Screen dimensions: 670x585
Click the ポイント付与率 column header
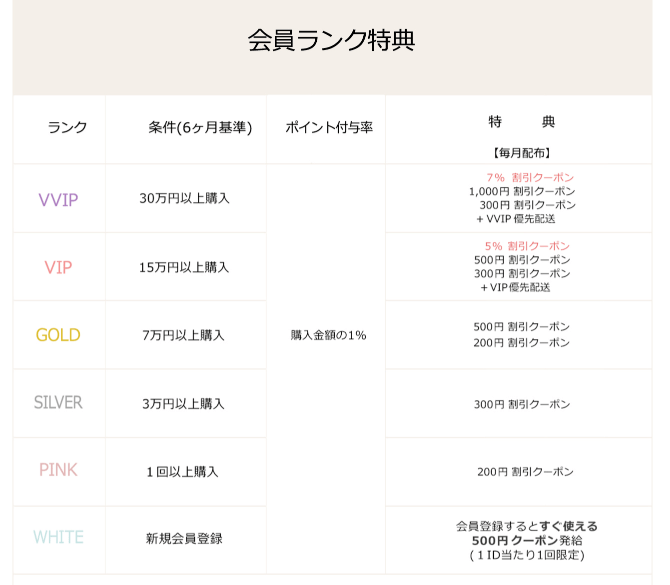tap(329, 127)
